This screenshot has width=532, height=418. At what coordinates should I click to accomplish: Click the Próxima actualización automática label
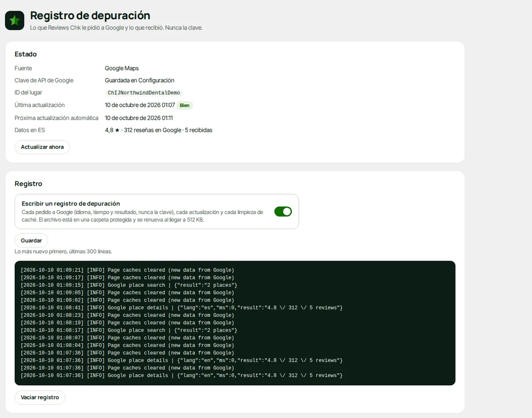coord(56,118)
